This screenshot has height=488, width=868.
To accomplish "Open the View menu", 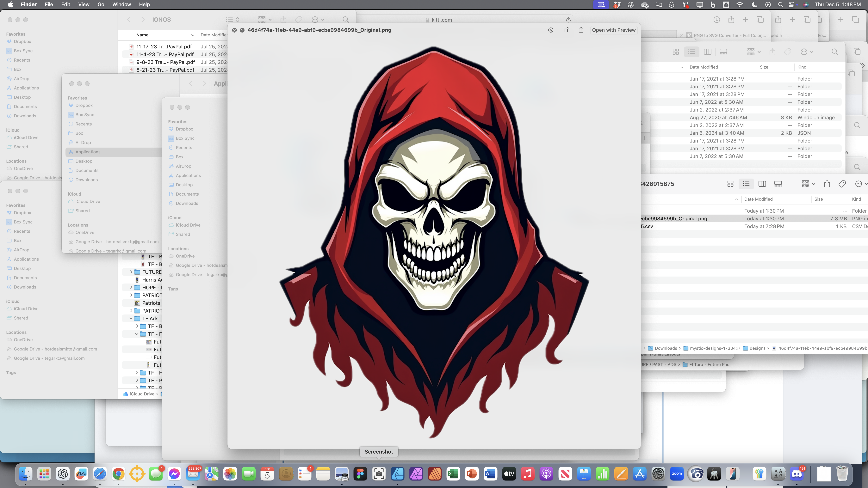I will pyautogui.click(x=84, y=4).
